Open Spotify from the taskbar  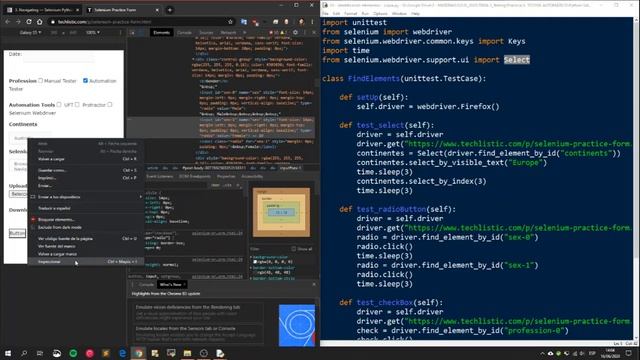pos(73,353)
